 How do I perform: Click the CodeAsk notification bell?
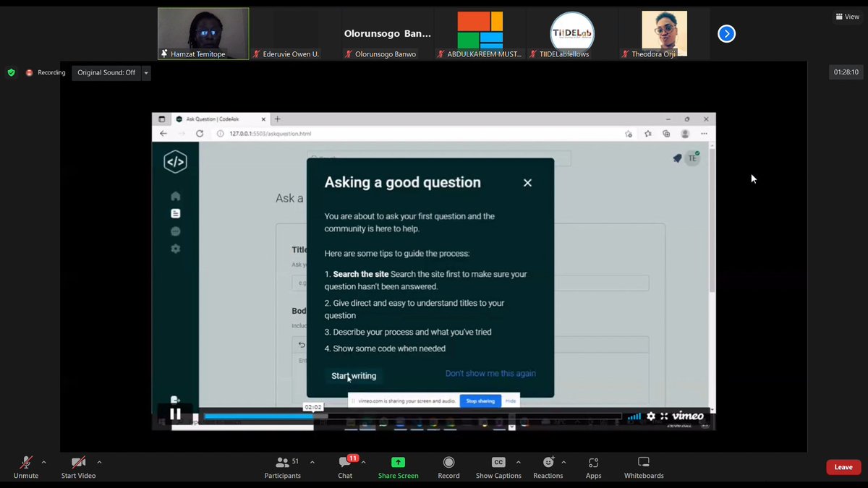[677, 158]
